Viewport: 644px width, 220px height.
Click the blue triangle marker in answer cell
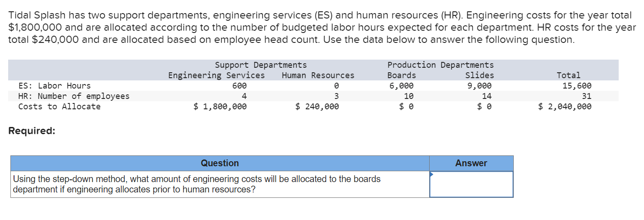pos(431,174)
